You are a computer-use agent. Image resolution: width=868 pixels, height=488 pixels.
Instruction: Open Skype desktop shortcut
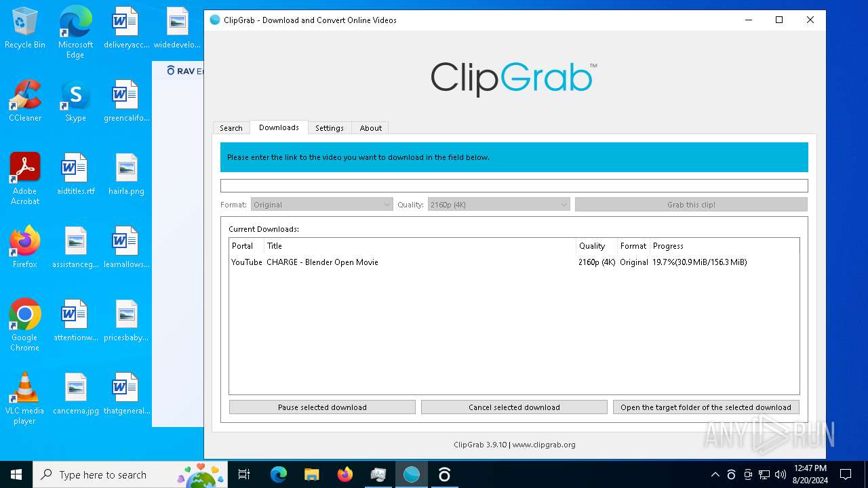75,102
